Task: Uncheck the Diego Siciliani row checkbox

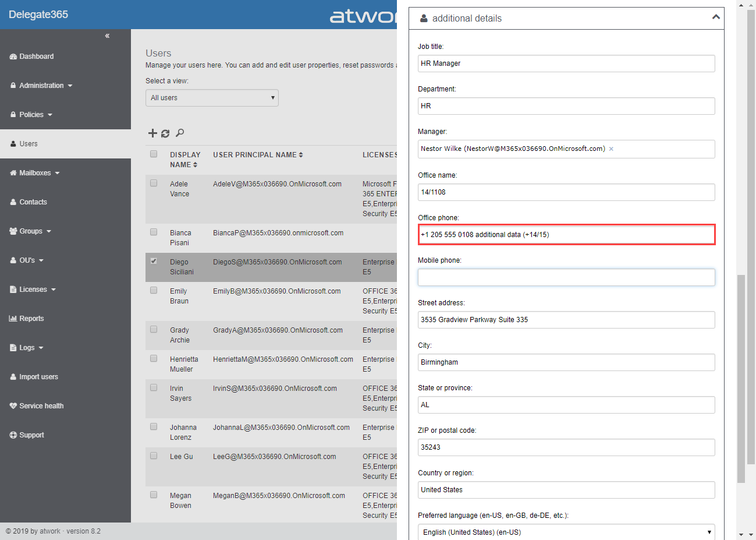Action: pyautogui.click(x=154, y=262)
